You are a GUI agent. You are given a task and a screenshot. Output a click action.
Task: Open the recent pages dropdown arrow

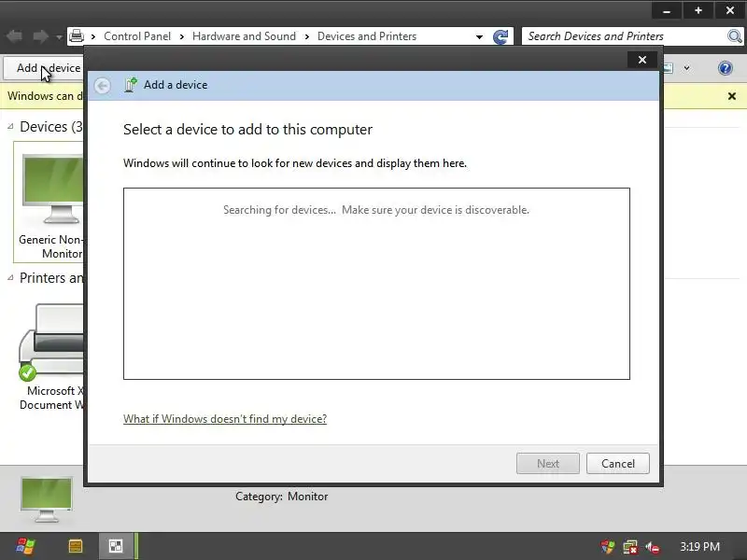[x=59, y=36]
